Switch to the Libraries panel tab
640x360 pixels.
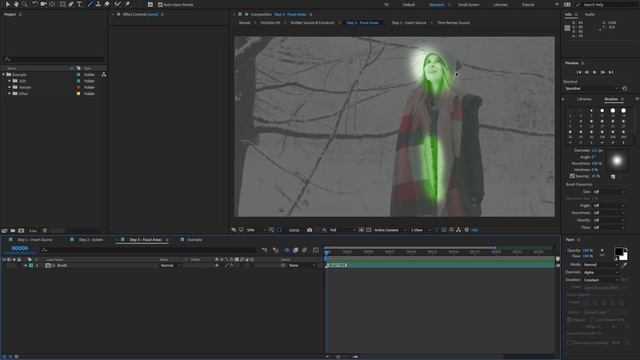click(x=584, y=99)
